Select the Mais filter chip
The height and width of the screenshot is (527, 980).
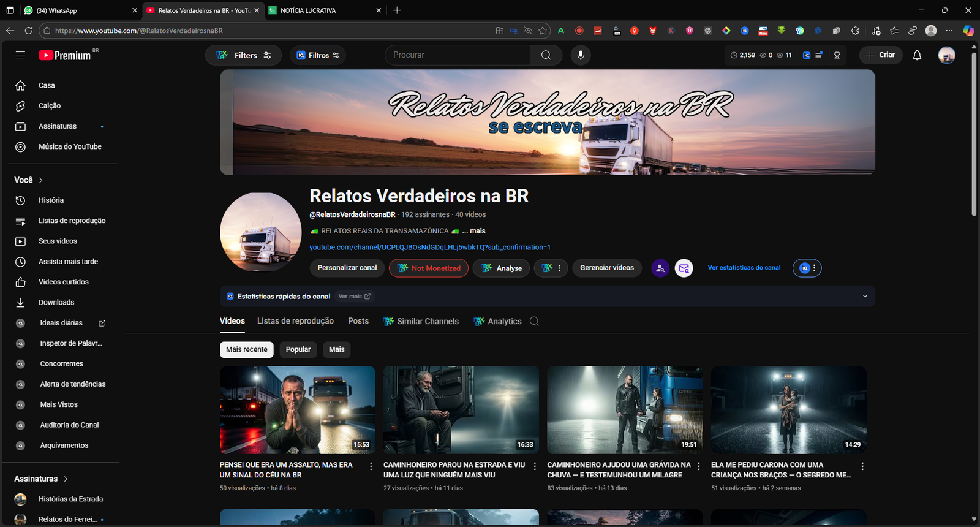337,349
